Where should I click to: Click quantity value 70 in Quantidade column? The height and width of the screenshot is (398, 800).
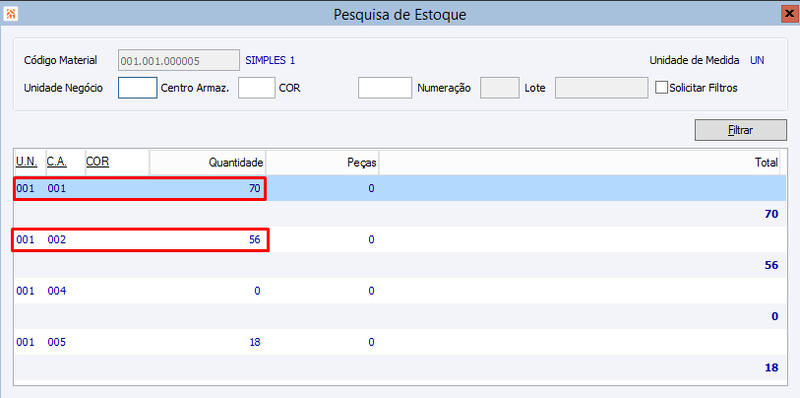coord(255,188)
